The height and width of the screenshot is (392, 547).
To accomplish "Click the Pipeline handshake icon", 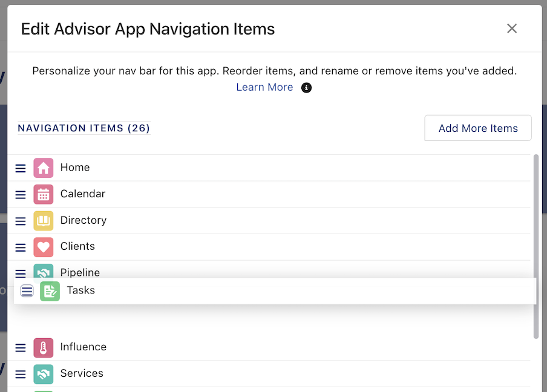I will click(x=43, y=271).
